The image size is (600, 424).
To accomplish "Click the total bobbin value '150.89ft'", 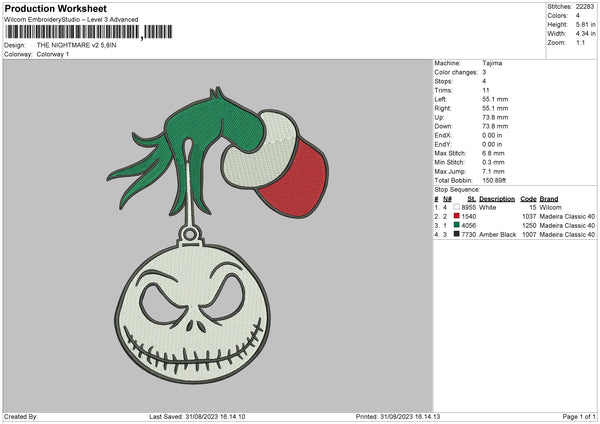I will [x=494, y=180].
